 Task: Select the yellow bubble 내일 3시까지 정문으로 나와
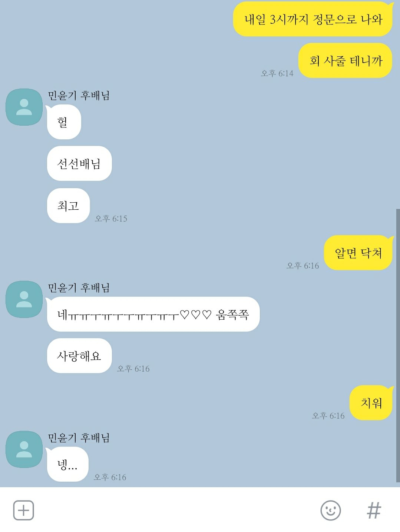pyautogui.click(x=313, y=19)
